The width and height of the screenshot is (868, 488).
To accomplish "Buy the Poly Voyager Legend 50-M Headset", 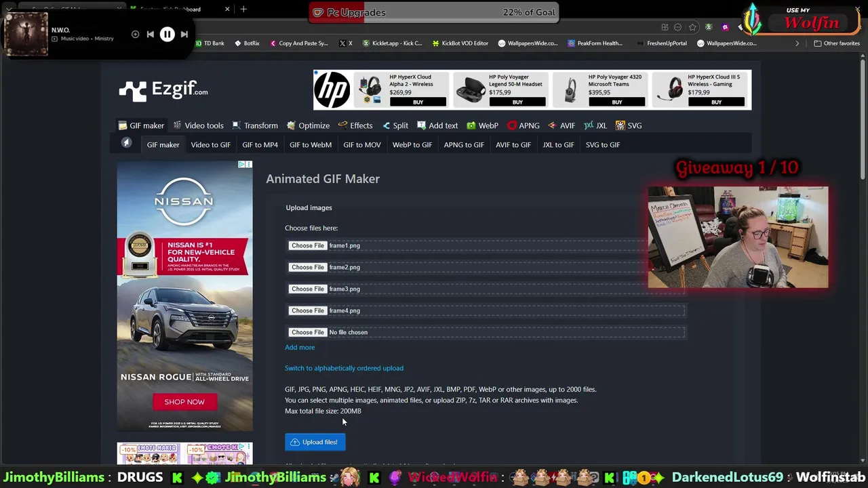I will tap(517, 102).
